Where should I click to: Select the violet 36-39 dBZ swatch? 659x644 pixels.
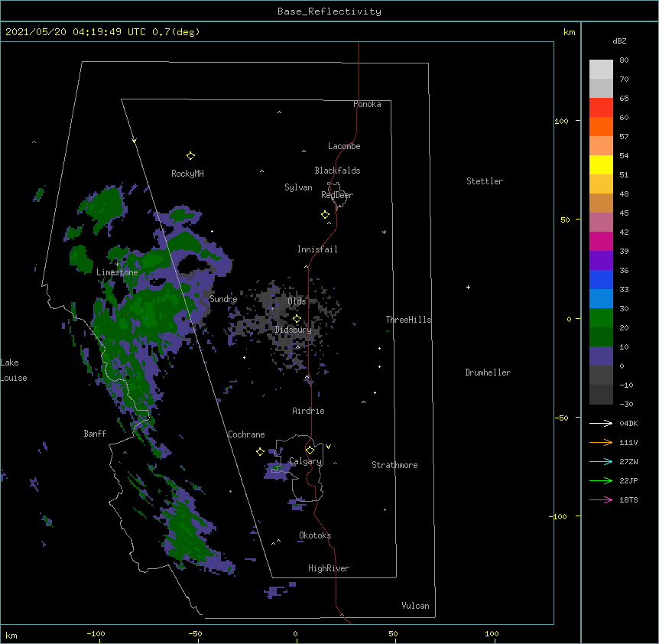coord(601,261)
